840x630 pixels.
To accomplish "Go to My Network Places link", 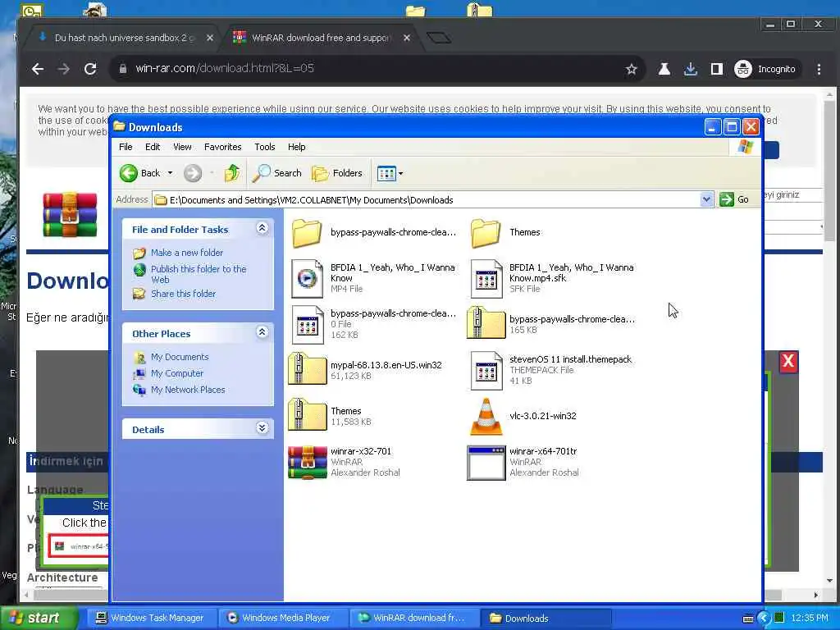I will [188, 390].
